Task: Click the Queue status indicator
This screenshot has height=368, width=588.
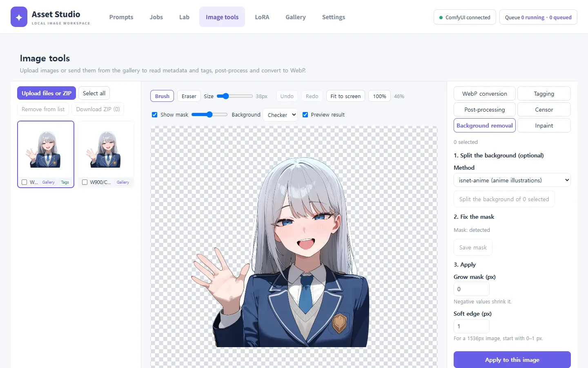Action: tap(538, 17)
